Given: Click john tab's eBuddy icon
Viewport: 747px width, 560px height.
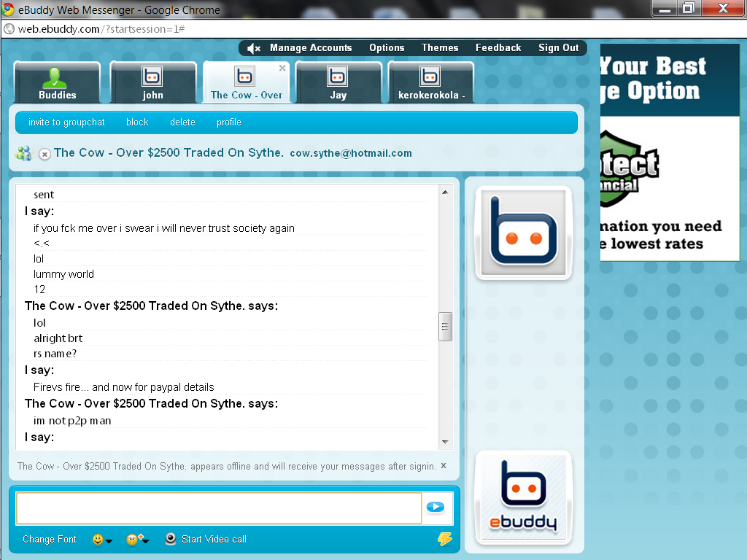Looking at the screenshot, I should (x=152, y=76).
